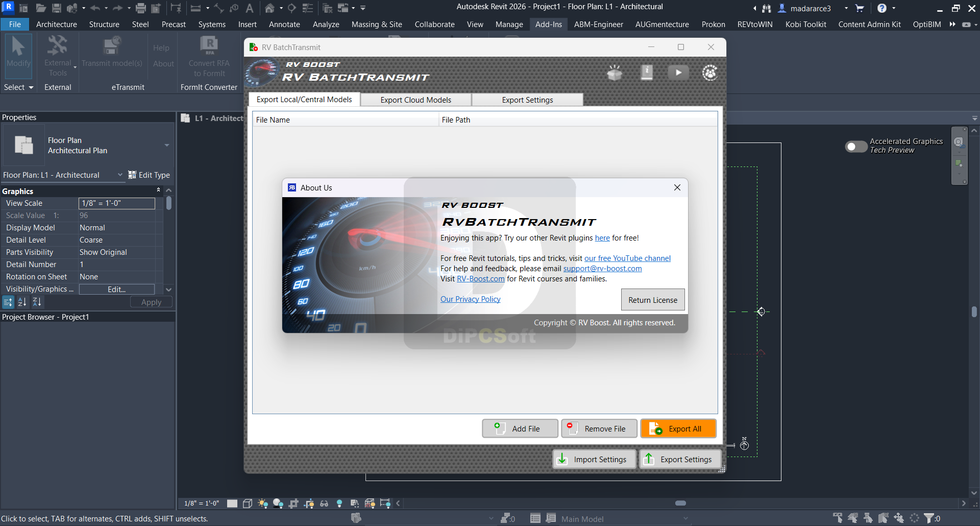Toggle Show Crop Region icon in view control bar
The height and width of the screenshot is (526, 980).
[x=309, y=504]
